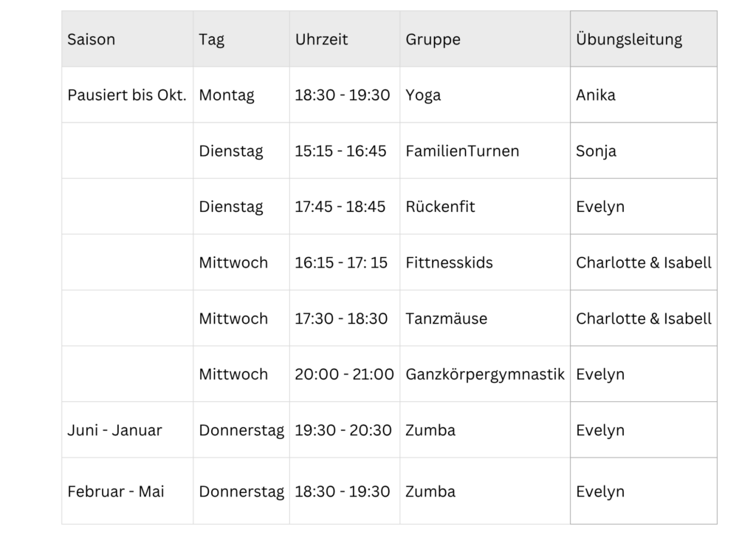Select the 15:15 - 16:45 time cell
Viewport: 756px width, 535px height.
[344, 151]
